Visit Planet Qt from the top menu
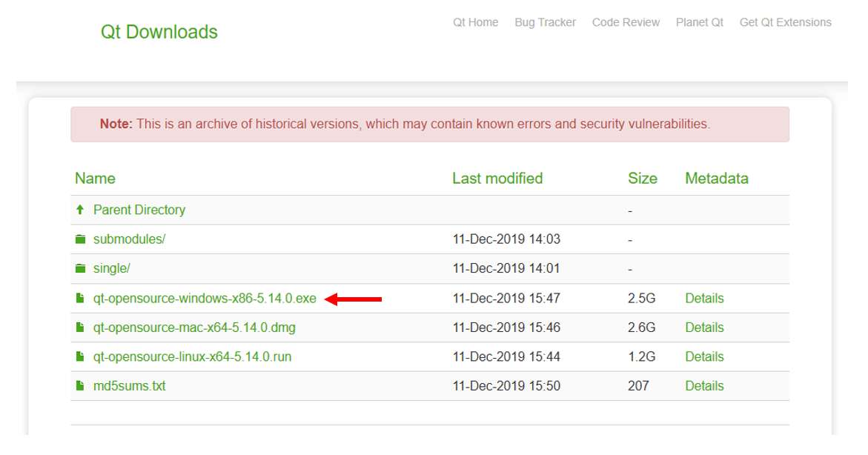Screen dimensions: 868x455 700,23
